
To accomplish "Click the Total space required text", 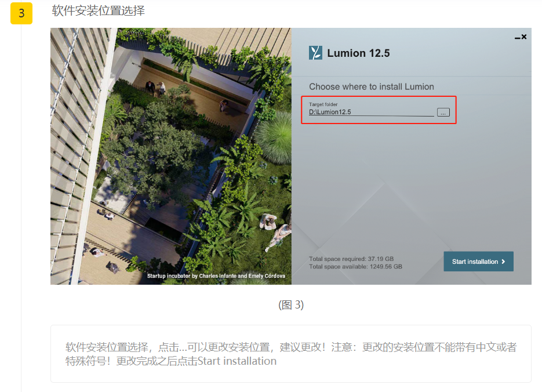I will 351,259.
